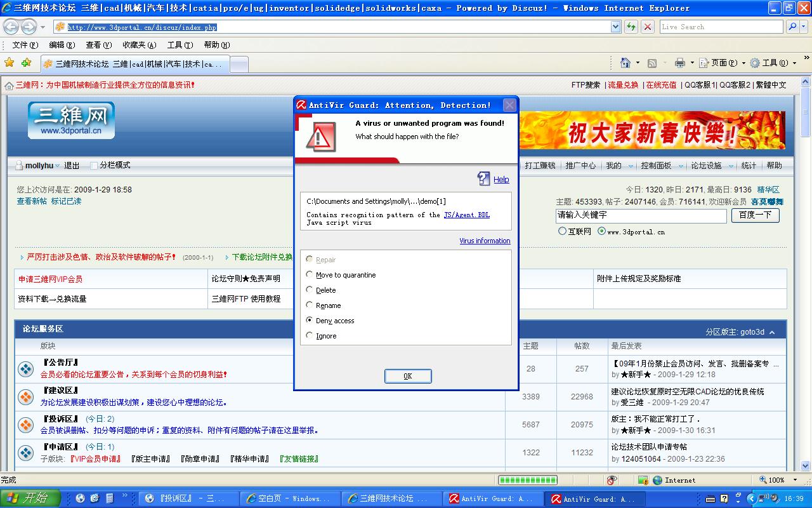Click the 公告厅 forum status icon
812x508 pixels.
coord(25,369)
